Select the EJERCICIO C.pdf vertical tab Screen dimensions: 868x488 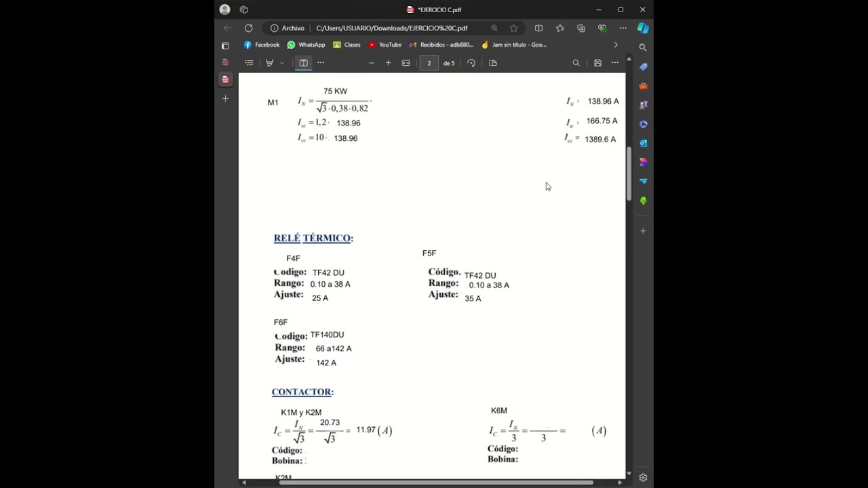click(225, 79)
